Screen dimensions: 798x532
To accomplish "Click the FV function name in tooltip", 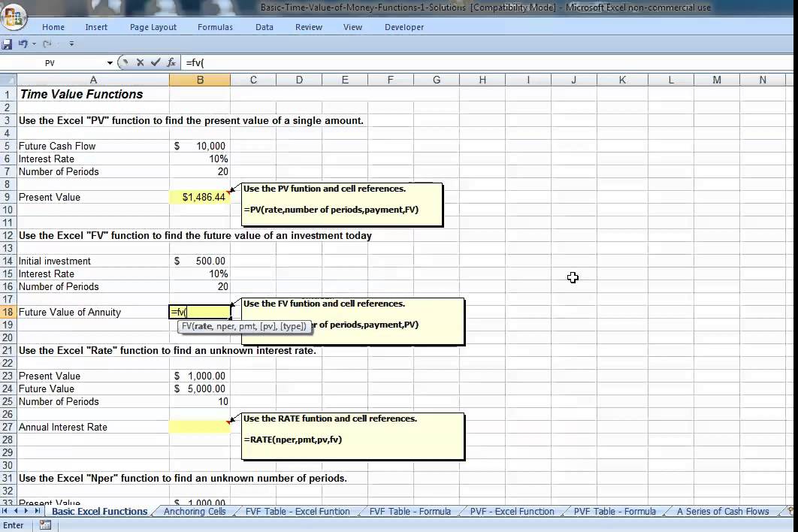I will (x=186, y=326).
